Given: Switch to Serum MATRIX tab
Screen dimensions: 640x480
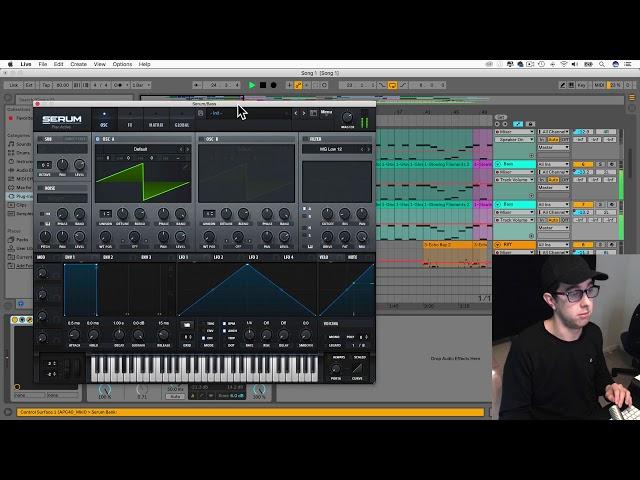Looking at the screenshot, I should pos(156,120).
